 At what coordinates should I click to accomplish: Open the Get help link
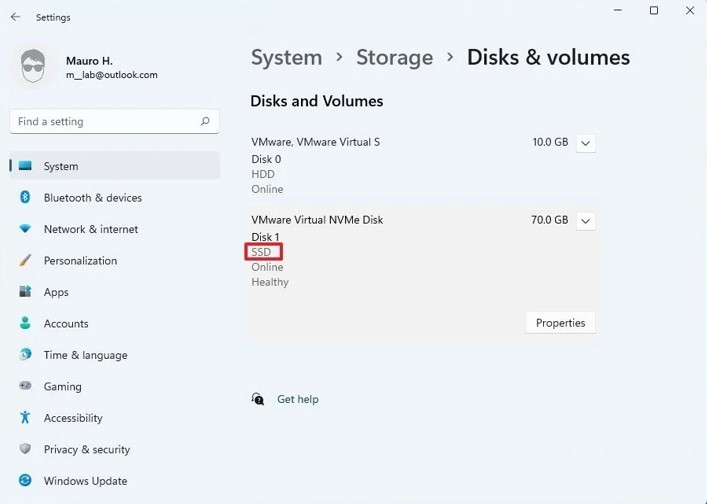[x=298, y=399]
